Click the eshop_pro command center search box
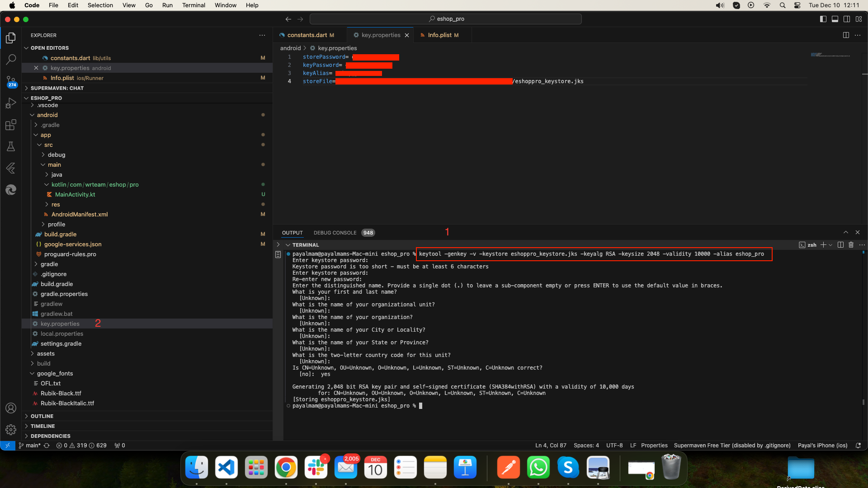This screenshot has height=488, width=868. tap(446, 19)
